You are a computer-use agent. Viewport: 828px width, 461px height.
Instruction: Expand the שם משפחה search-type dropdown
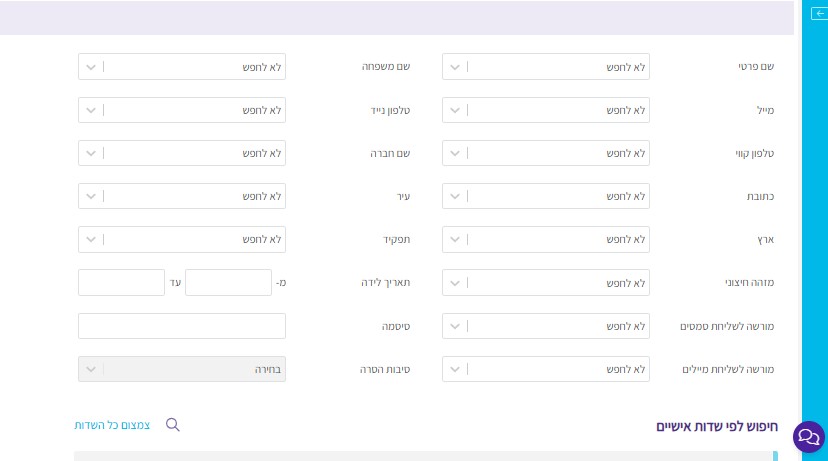pyautogui.click(x=182, y=67)
